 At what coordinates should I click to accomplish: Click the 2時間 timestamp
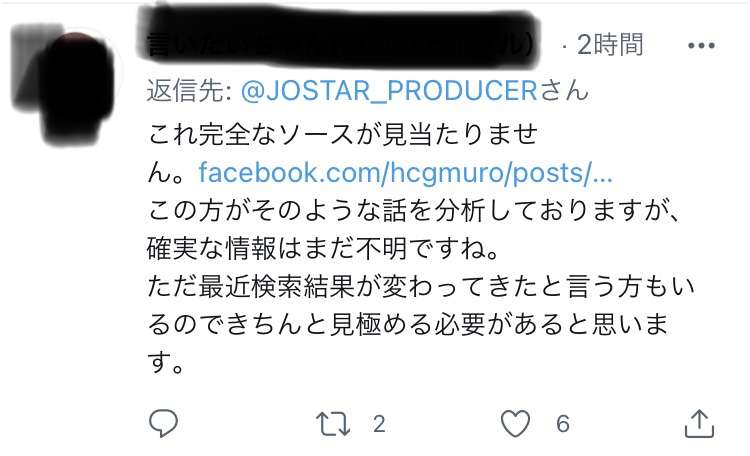(x=611, y=45)
